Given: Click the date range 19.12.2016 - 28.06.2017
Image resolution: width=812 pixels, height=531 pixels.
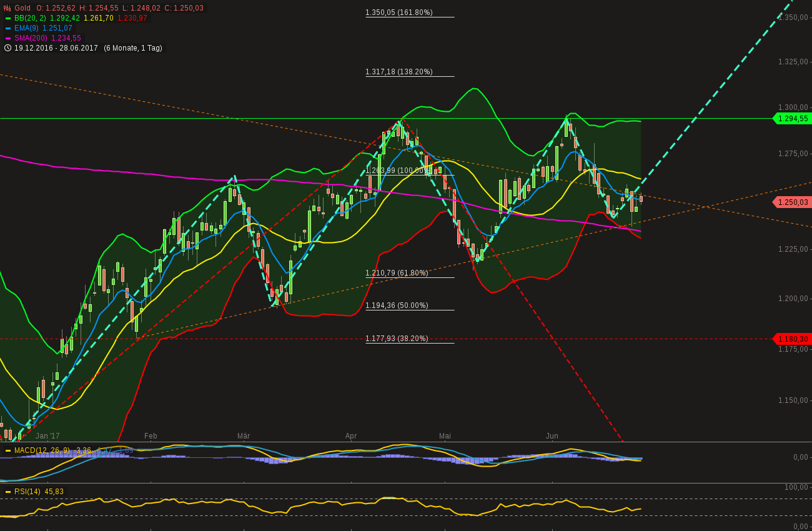Looking at the screenshot, I should click(x=56, y=48).
